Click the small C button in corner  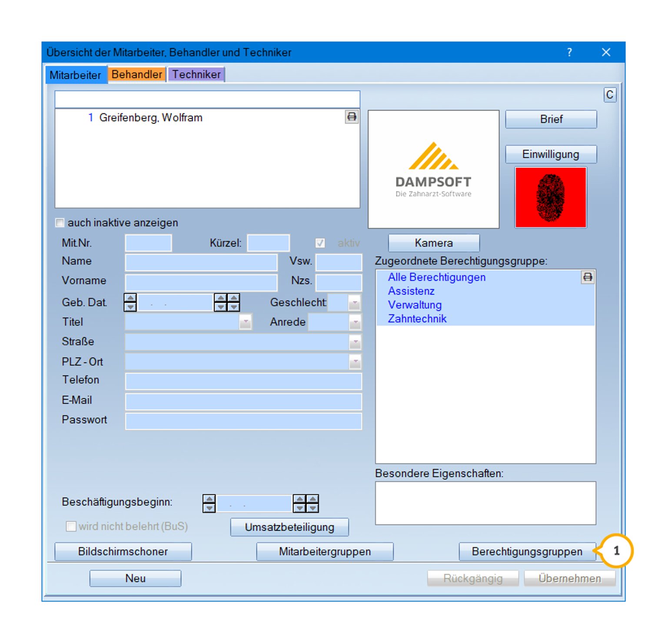coord(610,95)
